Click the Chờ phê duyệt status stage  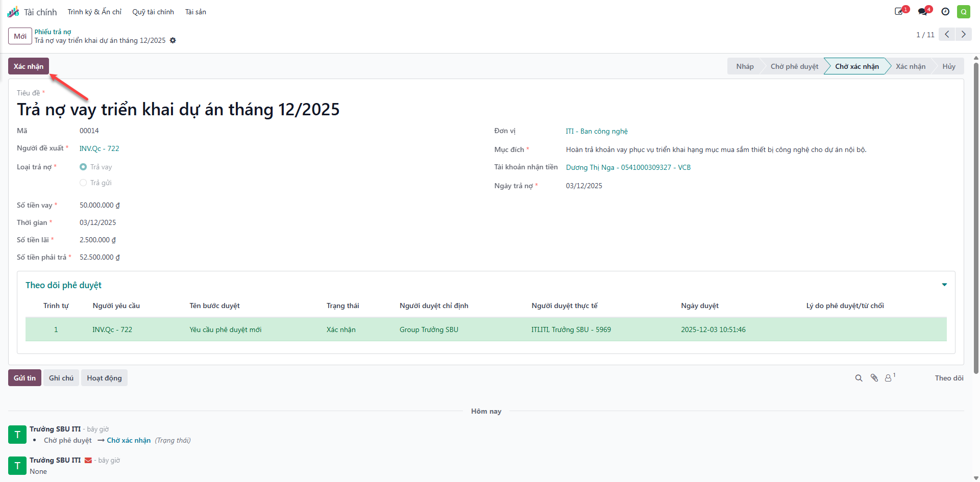tap(794, 66)
